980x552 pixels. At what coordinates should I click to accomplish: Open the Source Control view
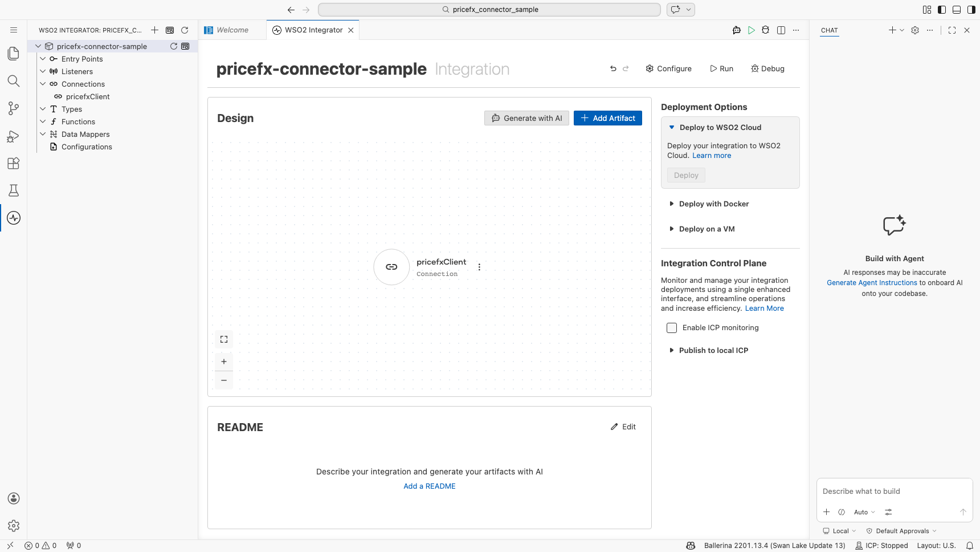(14, 108)
